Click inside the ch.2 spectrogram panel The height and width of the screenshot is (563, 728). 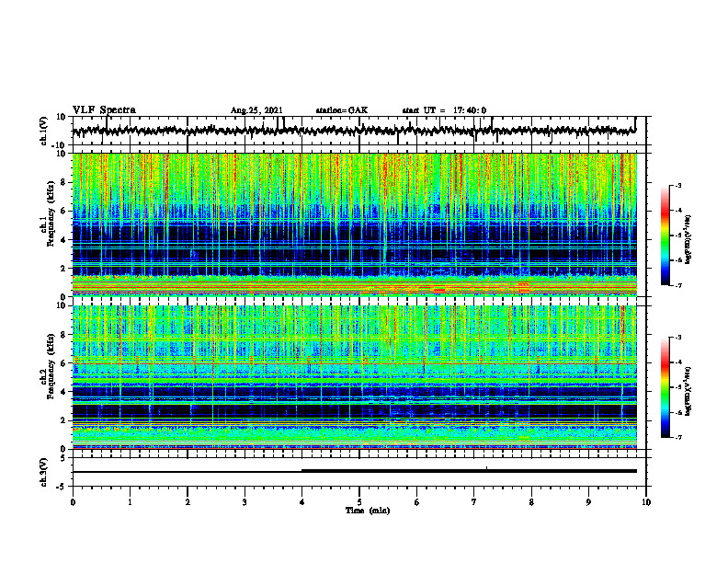[x=354, y=377]
